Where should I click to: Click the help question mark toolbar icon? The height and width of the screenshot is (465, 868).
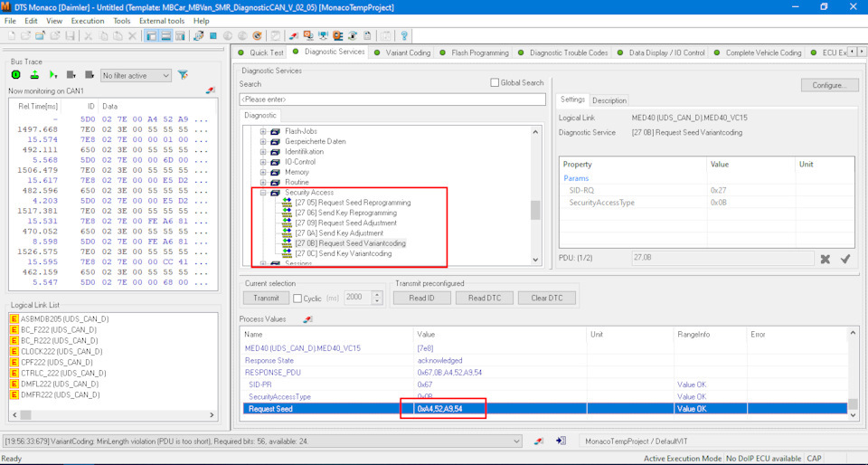[x=404, y=35]
